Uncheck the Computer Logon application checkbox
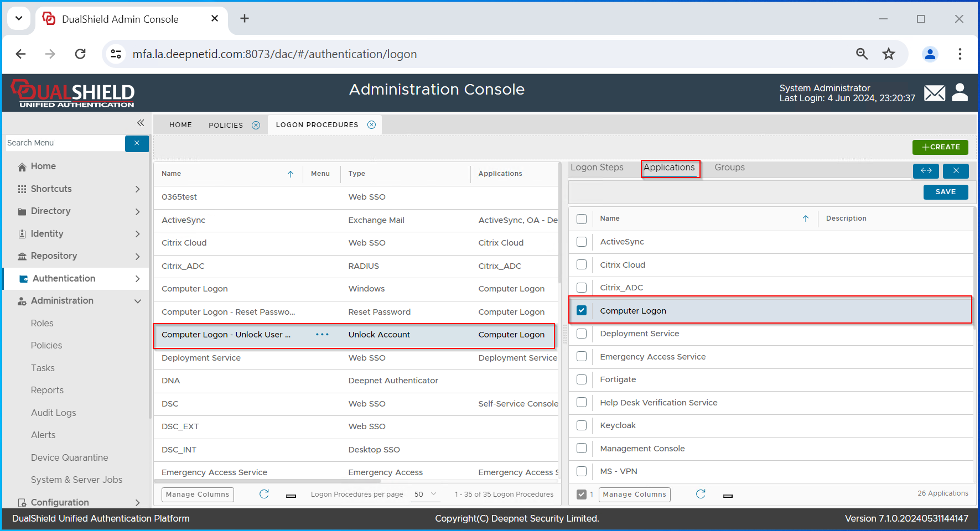Image resolution: width=980 pixels, height=531 pixels. point(582,310)
